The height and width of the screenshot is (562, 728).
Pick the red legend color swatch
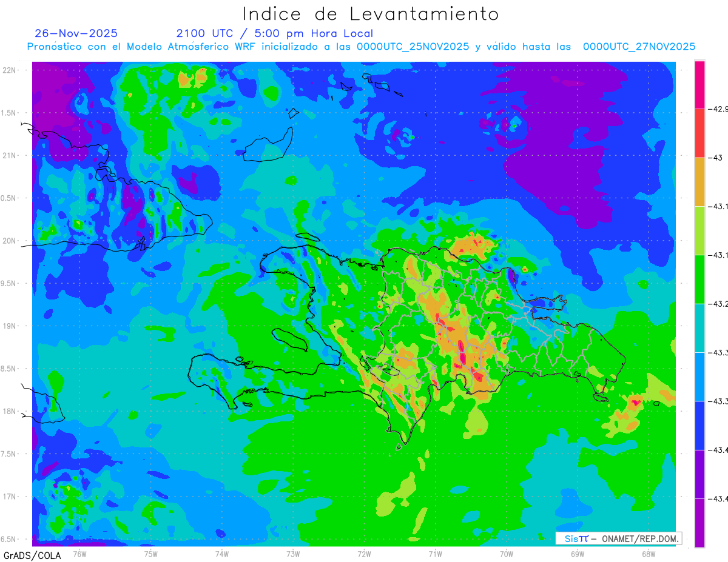point(699,133)
